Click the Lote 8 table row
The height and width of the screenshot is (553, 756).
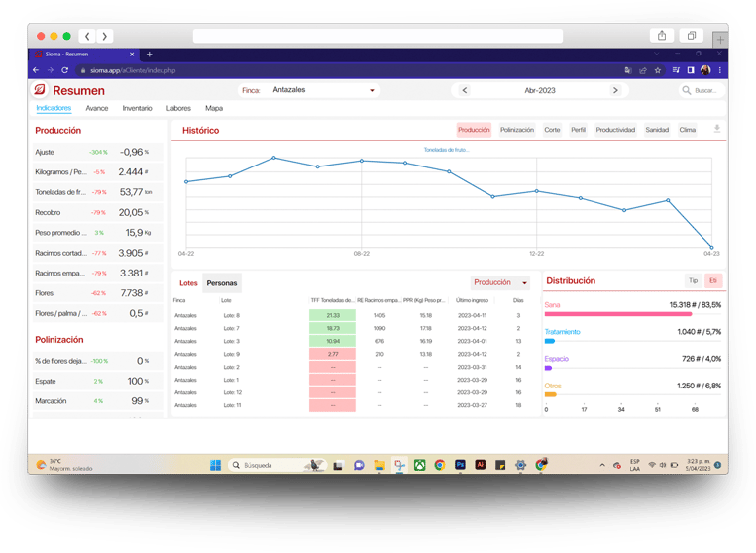point(350,315)
